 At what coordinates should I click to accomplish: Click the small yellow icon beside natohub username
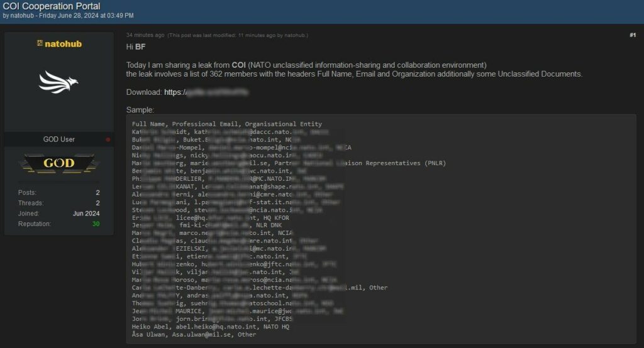(40, 44)
